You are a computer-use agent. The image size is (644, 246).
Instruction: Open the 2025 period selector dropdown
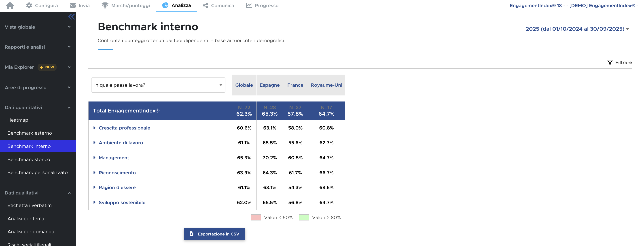[577, 29]
